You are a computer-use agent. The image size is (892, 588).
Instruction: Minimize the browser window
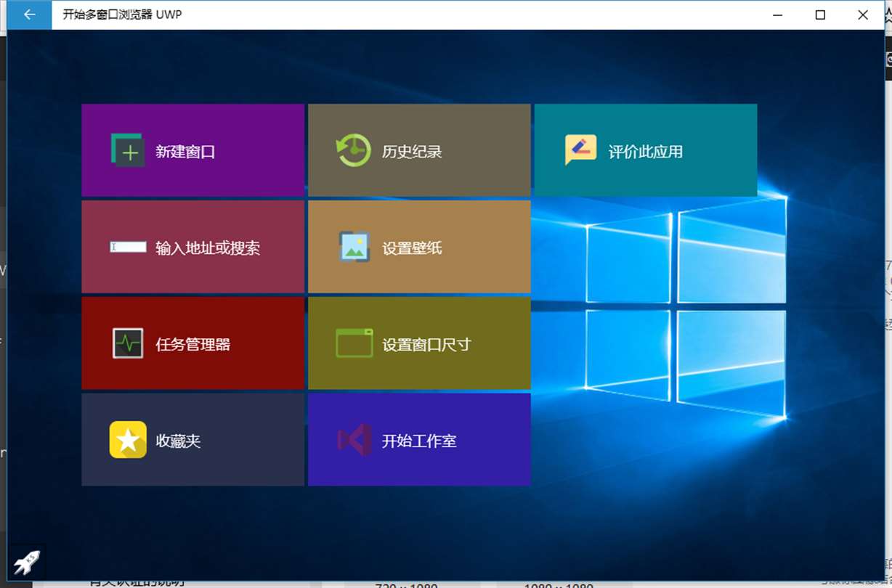click(x=778, y=15)
